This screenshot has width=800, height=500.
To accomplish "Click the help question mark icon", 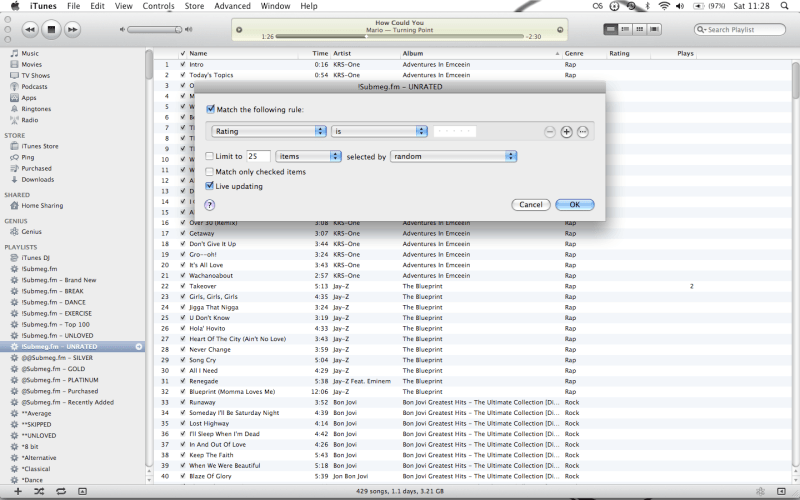I will (x=210, y=204).
